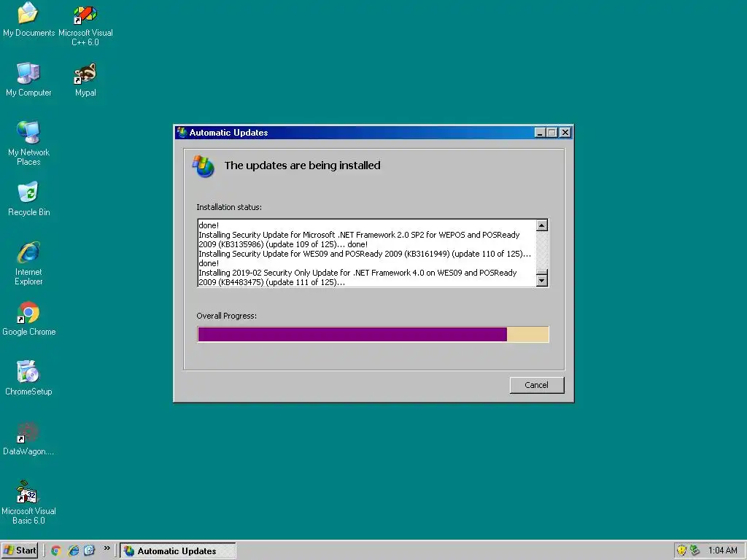Click the Automatic Updates title bar icon
Screen dimensions: 747x560
point(182,133)
